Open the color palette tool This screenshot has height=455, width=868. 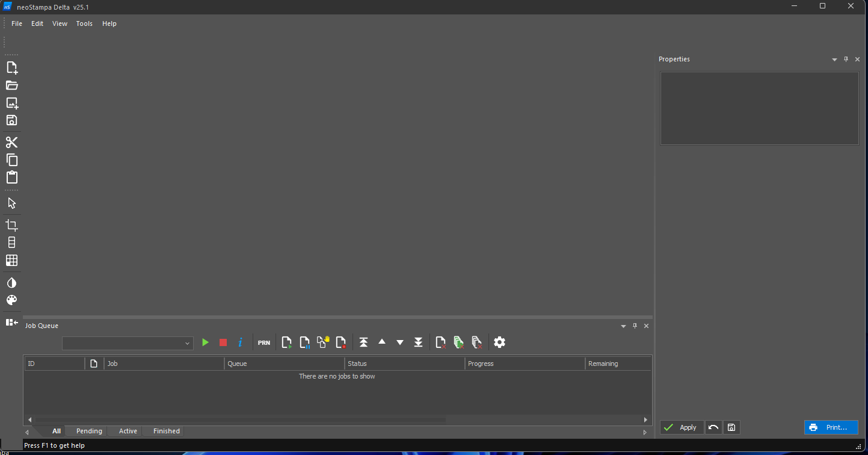(12, 300)
